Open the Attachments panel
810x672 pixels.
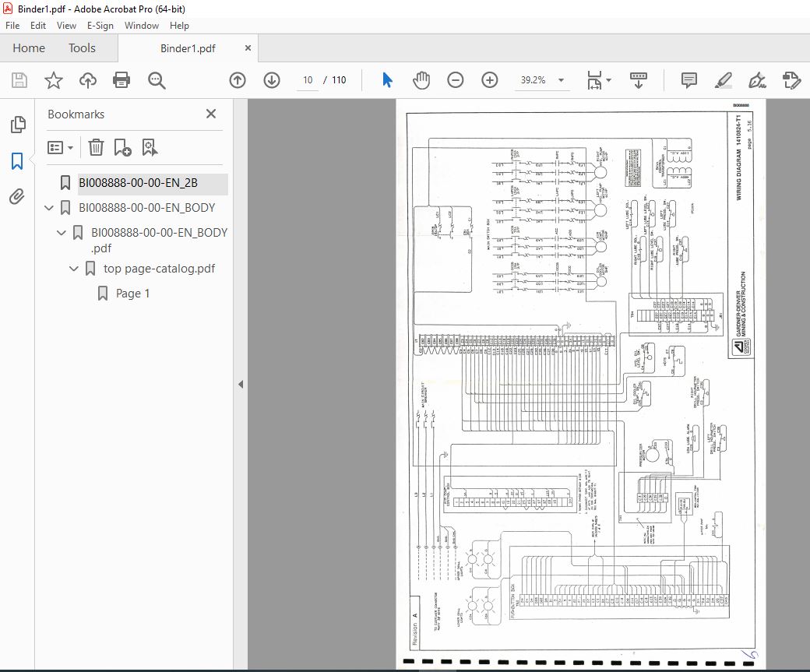17,197
